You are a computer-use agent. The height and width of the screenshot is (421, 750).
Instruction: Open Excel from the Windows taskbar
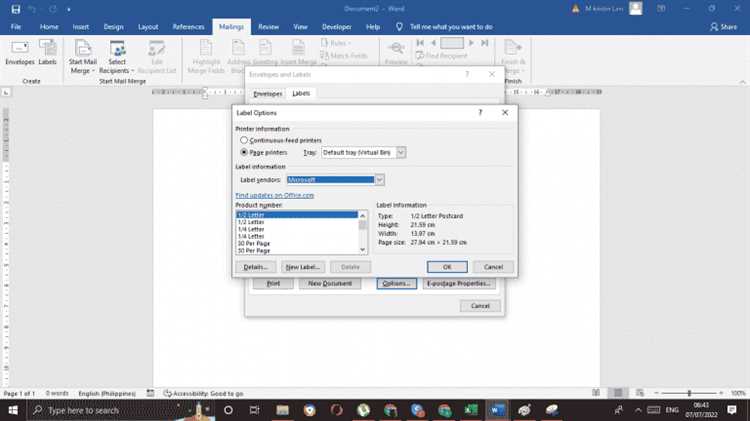tap(471, 410)
